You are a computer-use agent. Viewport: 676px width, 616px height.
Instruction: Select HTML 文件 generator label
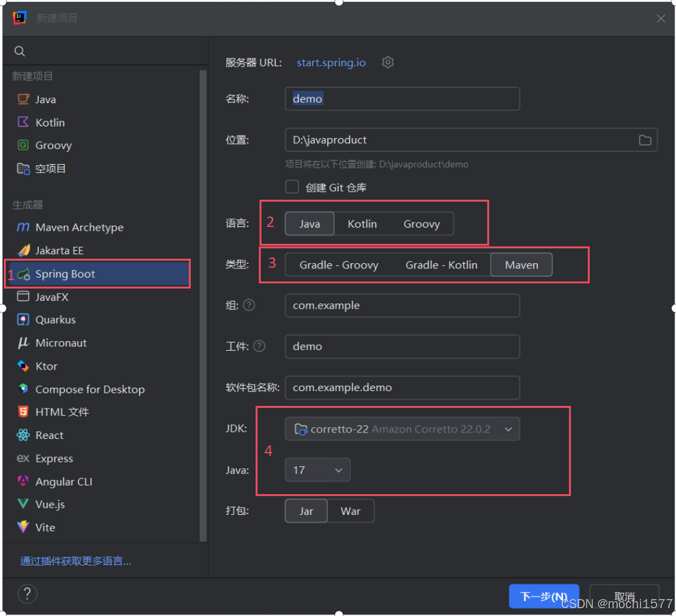pos(62,412)
